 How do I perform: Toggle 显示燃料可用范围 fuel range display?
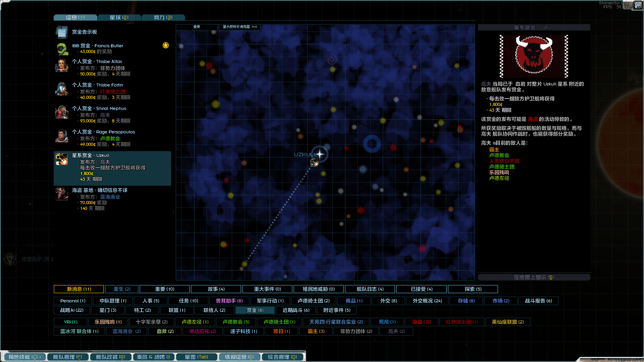pyautogui.click(x=239, y=27)
